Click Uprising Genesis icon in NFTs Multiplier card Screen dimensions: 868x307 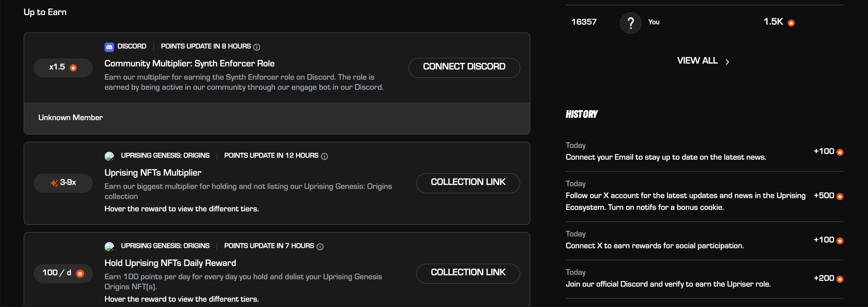[x=109, y=156]
